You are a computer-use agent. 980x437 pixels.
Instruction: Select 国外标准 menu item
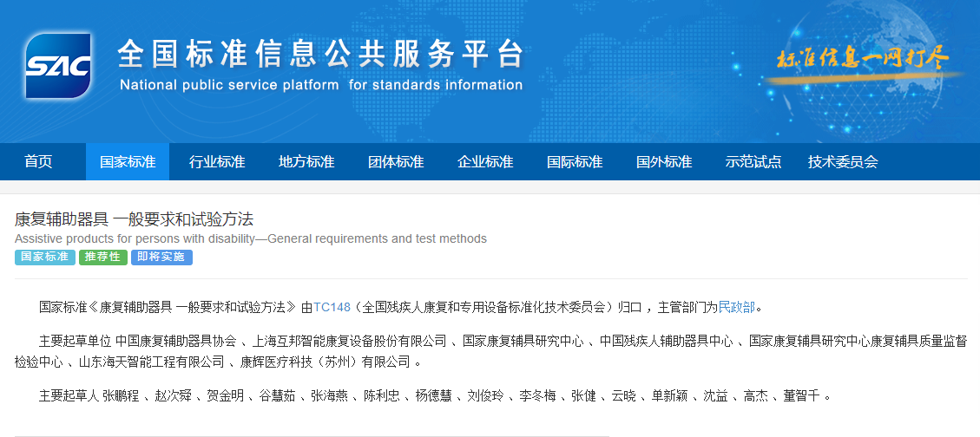click(x=664, y=162)
